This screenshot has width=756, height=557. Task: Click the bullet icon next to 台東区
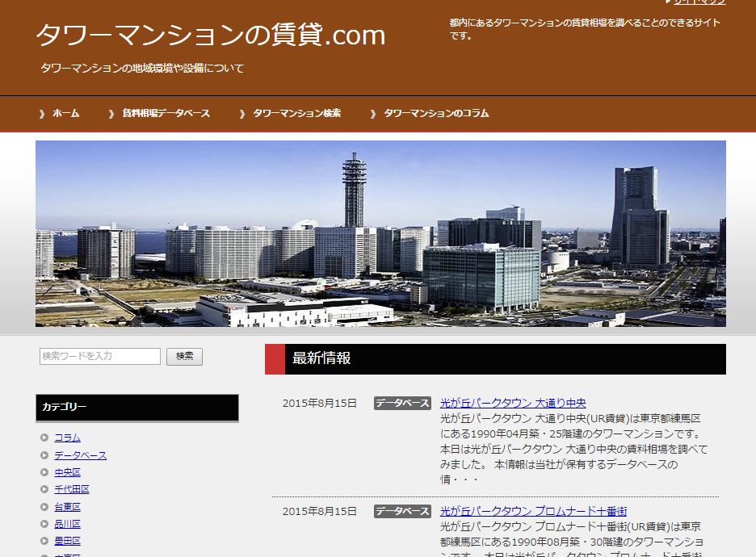[44, 506]
